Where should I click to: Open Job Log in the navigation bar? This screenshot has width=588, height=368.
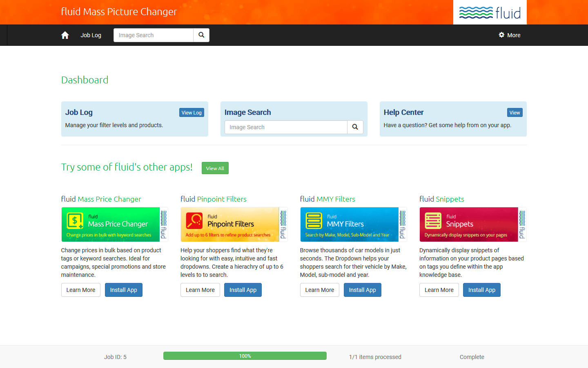point(91,35)
